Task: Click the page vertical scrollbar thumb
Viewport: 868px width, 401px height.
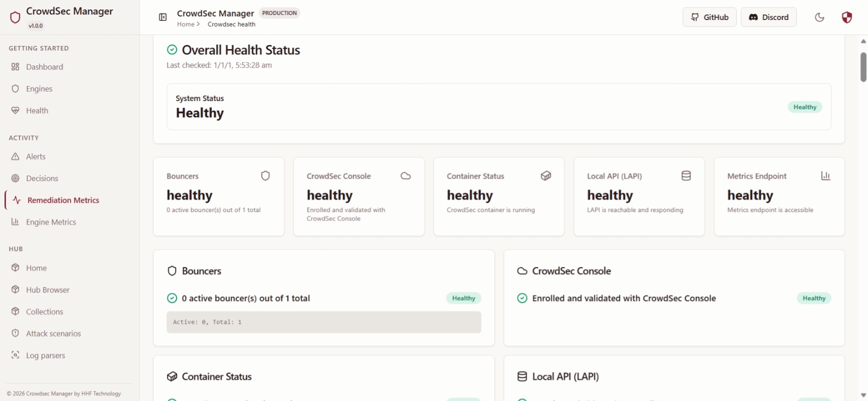Action: click(x=863, y=67)
